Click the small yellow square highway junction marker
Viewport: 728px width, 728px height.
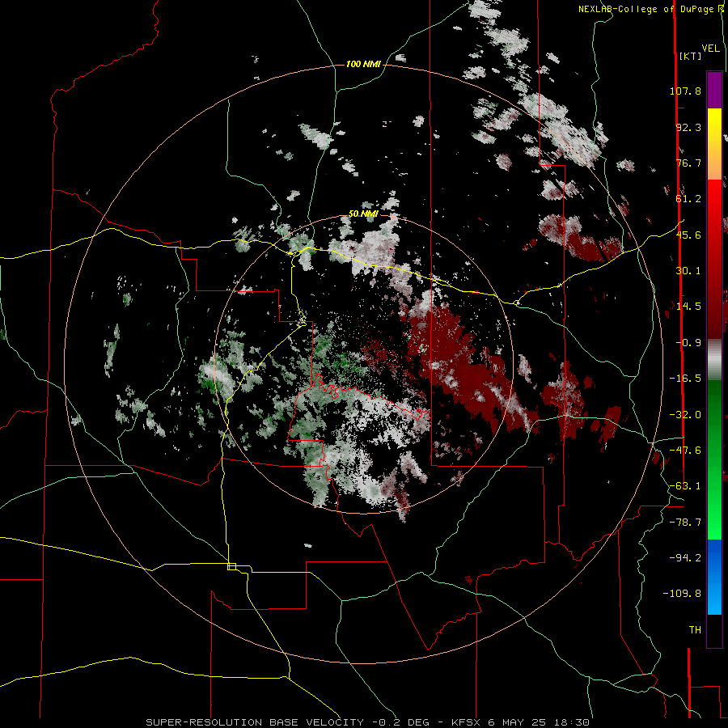tap(231, 566)
